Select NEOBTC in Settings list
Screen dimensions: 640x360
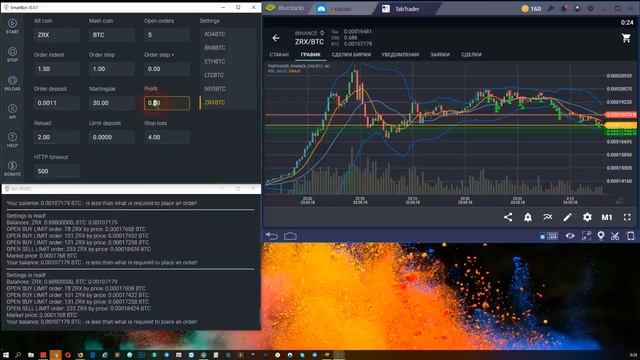point(215,89)
